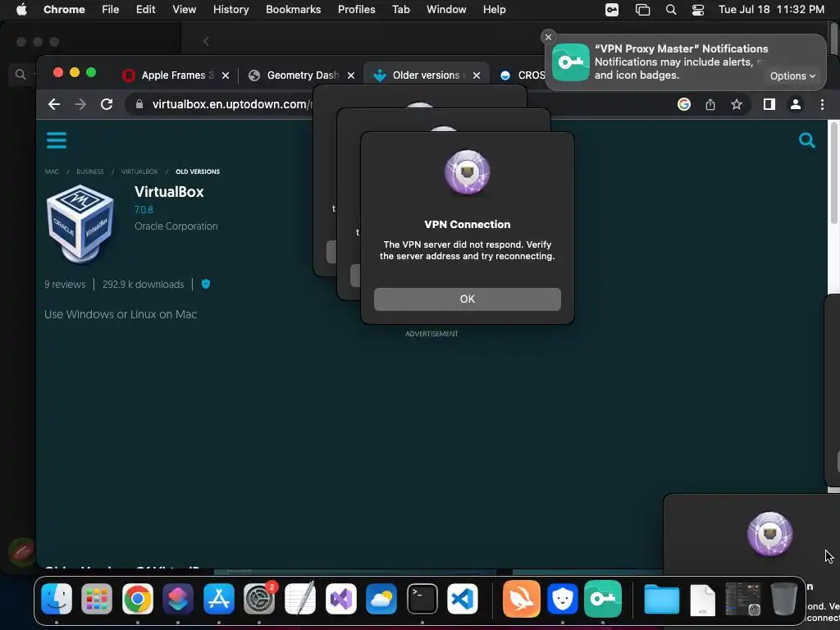Image resolution: width=840 pixels, height=630 pixels.
Task: Click the Oracle Corporation developer text
Action: [x=176, y=226]
